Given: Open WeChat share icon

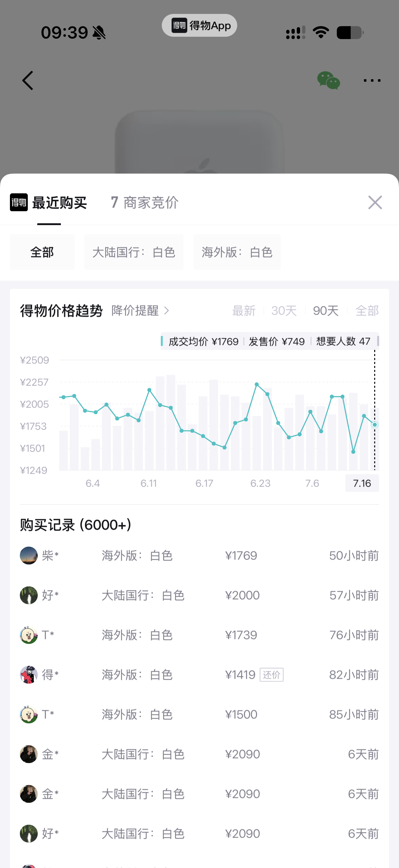Looking at the screenshot, I should [328, 80].
